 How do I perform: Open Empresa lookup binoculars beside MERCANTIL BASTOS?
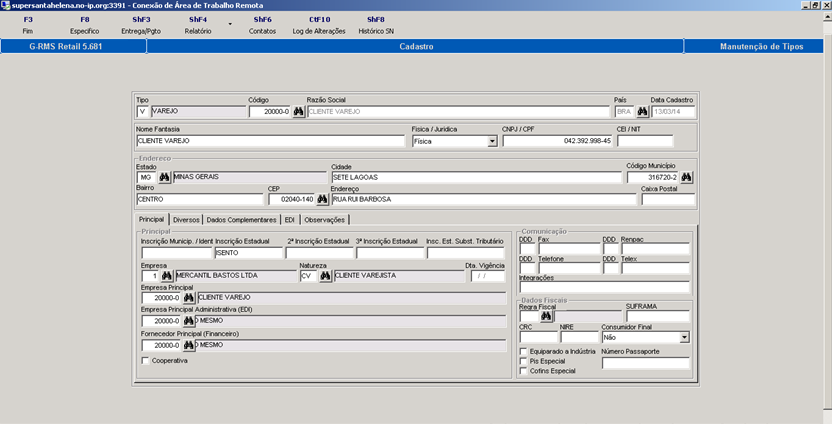point(167,276)
